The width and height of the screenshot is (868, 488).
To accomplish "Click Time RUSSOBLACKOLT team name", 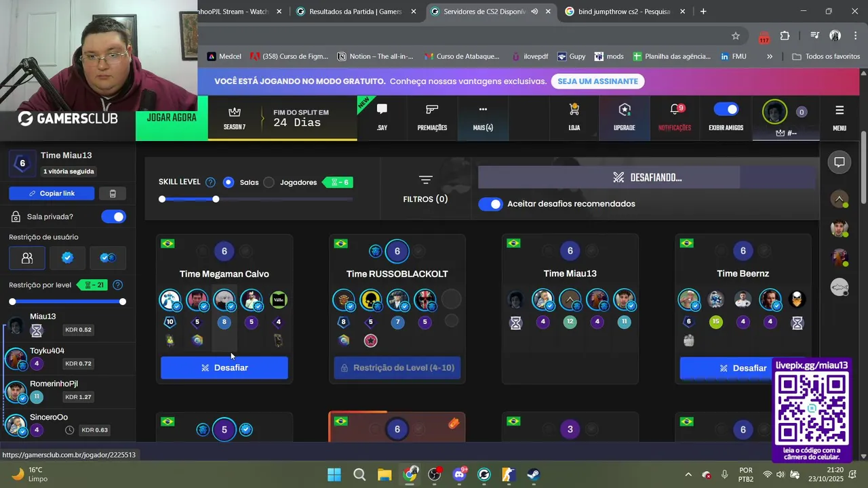I will [397, 274].
